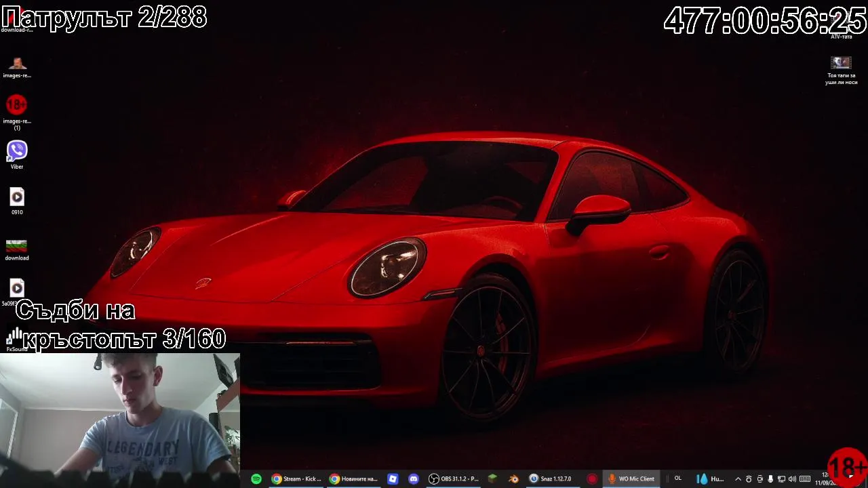
Task: Switch to the WO Mic Client window
Action: coord(631,479)
